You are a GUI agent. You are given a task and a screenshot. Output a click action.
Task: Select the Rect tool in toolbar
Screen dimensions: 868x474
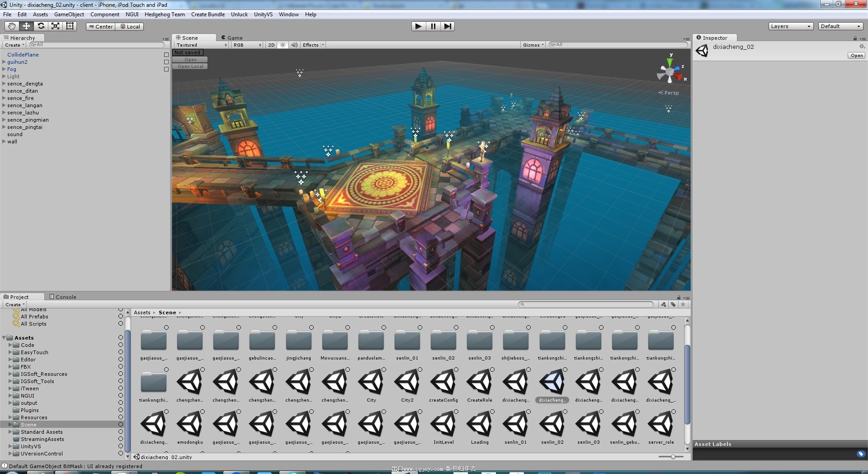(x=70, y=26)
